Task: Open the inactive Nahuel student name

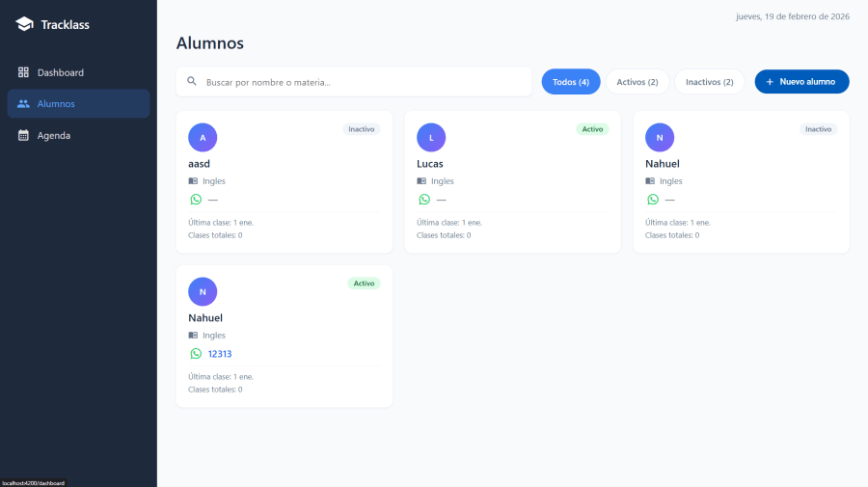Action: (663, 164)
